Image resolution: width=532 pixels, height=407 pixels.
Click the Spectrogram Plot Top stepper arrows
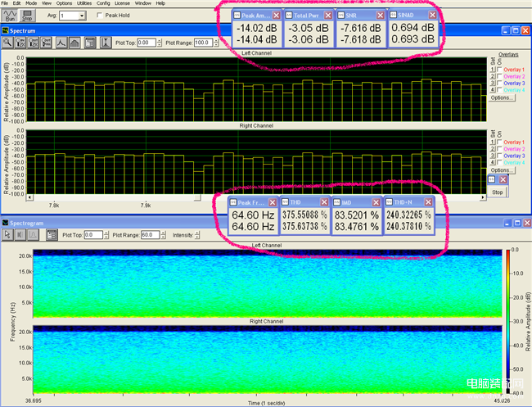click(106, 235)
